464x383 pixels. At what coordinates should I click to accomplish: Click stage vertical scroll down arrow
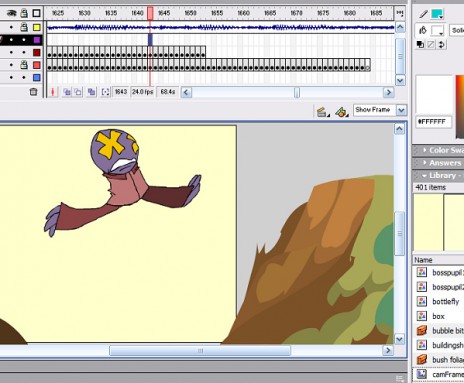[399, 339]
